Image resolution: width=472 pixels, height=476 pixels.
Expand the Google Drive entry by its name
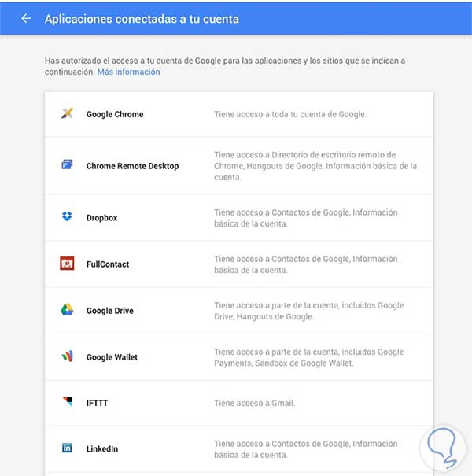pos(110,311)
